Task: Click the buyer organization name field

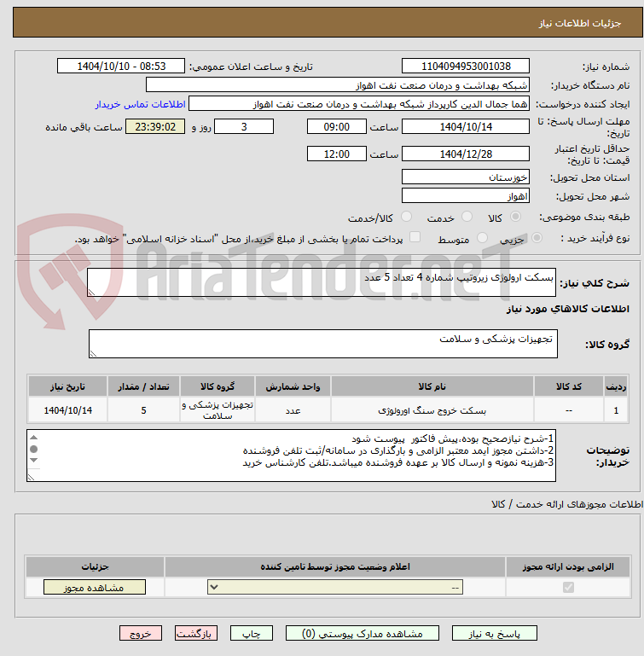Action: (x=337, y=85)
